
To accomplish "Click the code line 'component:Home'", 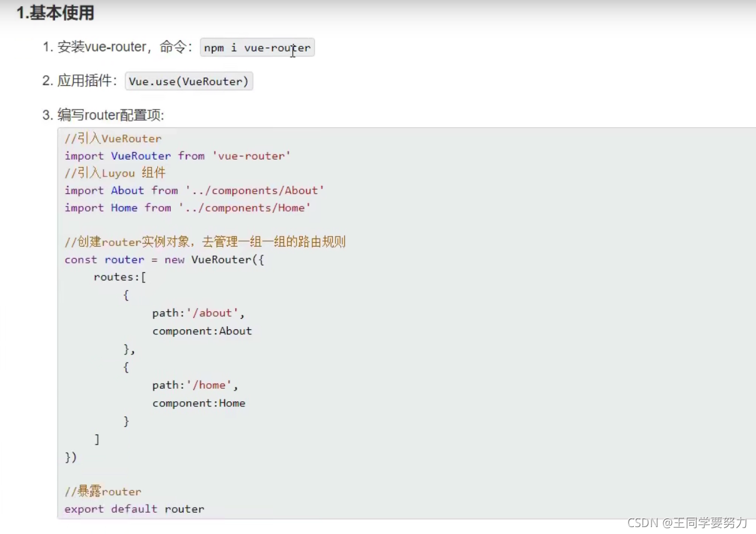I will click(x=199, y=403).
